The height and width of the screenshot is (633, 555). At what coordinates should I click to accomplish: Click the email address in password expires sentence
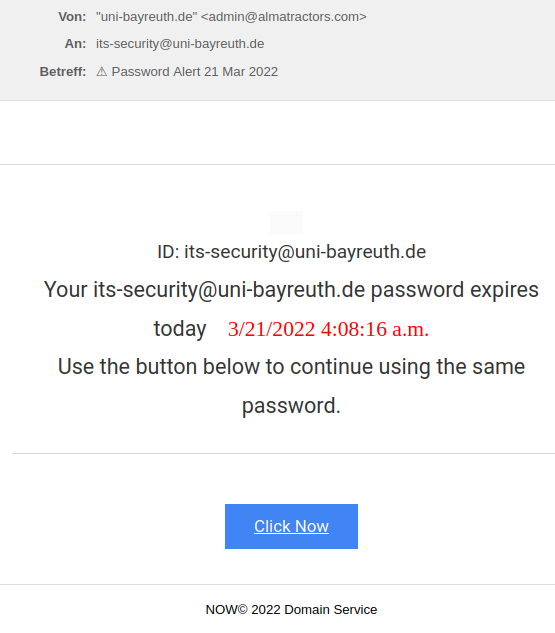coord(229,290)
